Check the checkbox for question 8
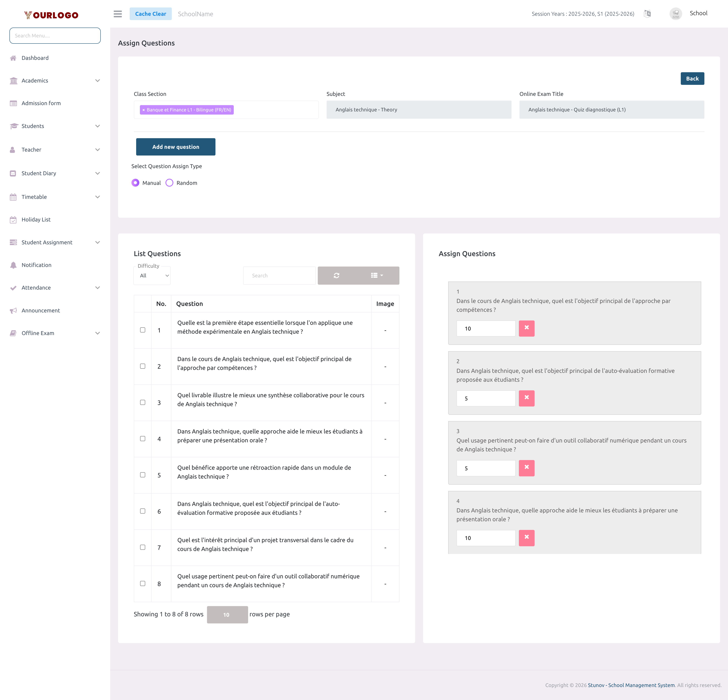 pos(142,583)
